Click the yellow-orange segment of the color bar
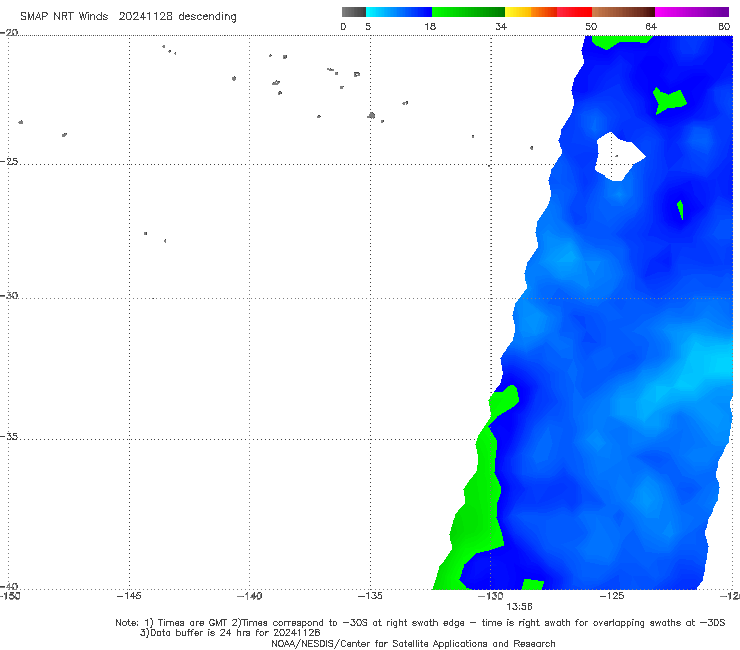This screenshot has height=650, width=740. point(531,12)
